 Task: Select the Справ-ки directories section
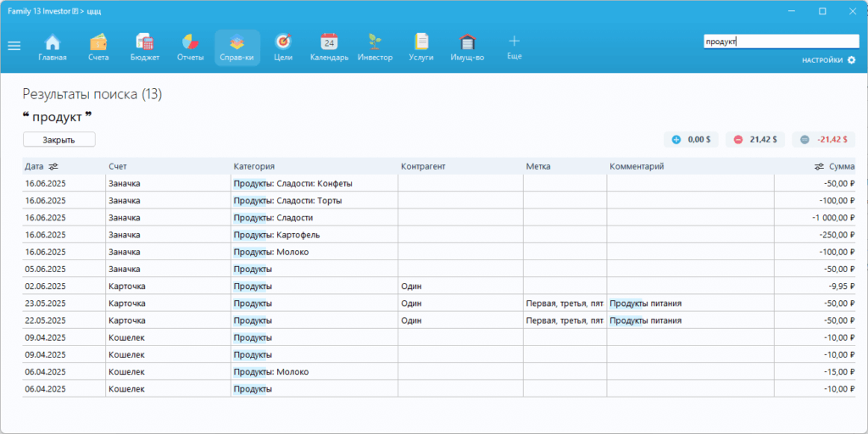[237, 47]
